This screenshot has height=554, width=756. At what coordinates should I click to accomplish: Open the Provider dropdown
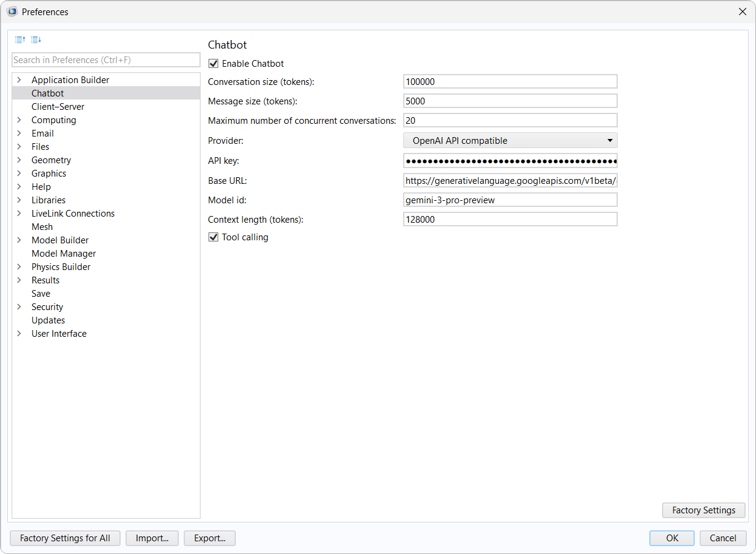[x=610, y=140]
